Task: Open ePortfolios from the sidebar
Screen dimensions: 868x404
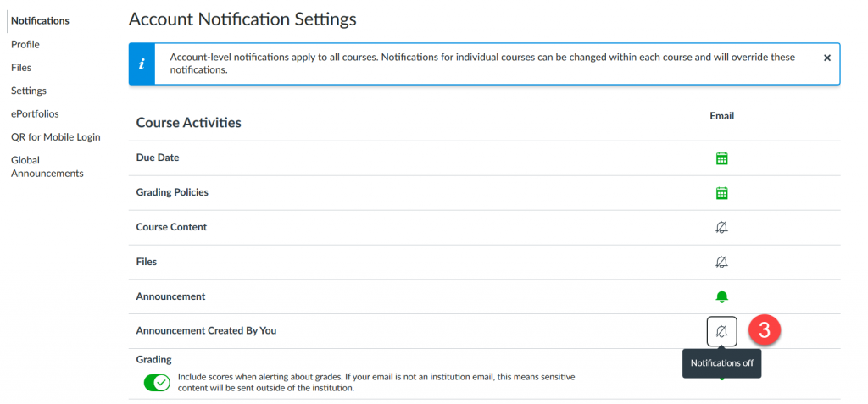Action: point(35,114)
